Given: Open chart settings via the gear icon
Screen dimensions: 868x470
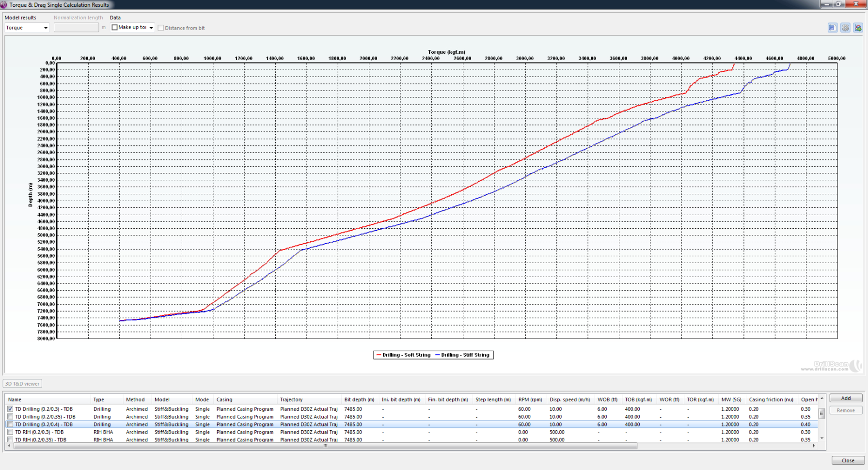Looking at the screenshot, I should 845,28.
